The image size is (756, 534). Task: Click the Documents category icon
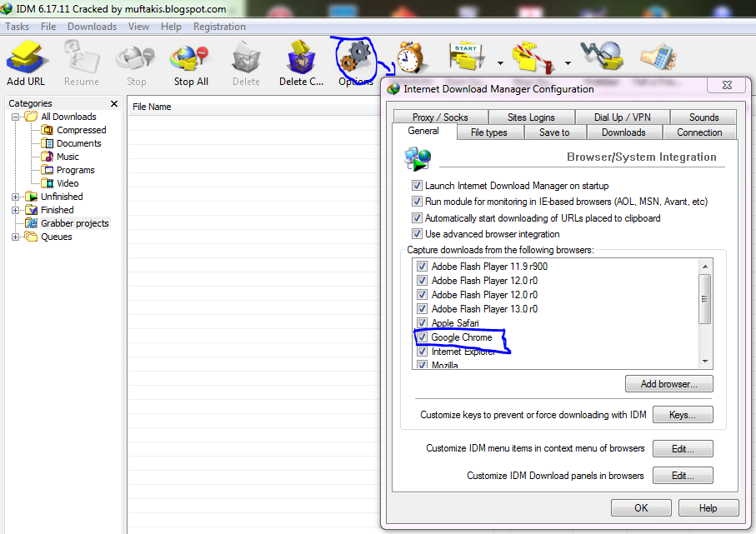coord(48,143)
